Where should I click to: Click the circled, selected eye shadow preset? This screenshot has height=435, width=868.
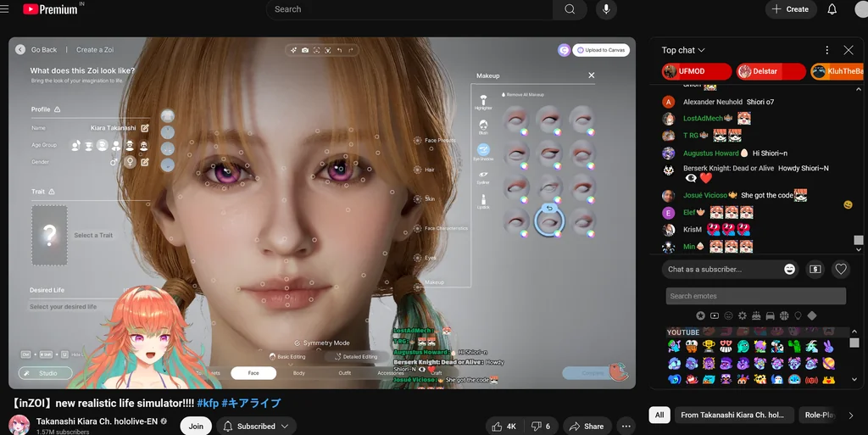coord(549,221)
